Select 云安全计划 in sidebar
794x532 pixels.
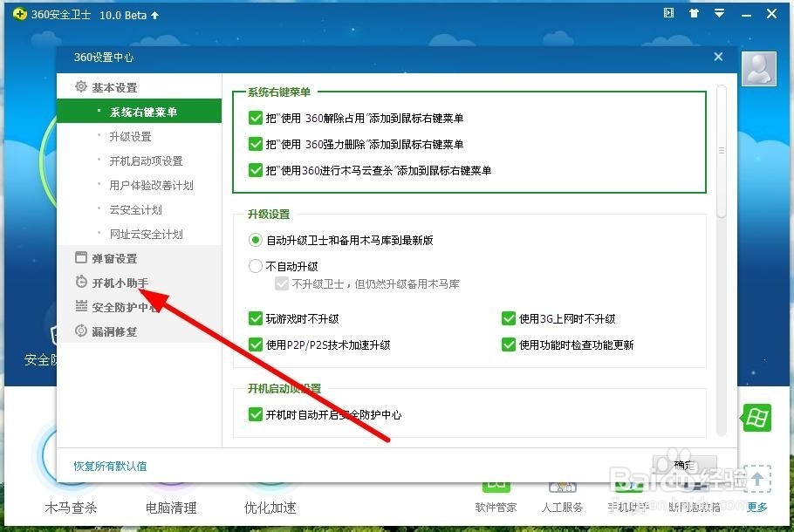(136, 209)
